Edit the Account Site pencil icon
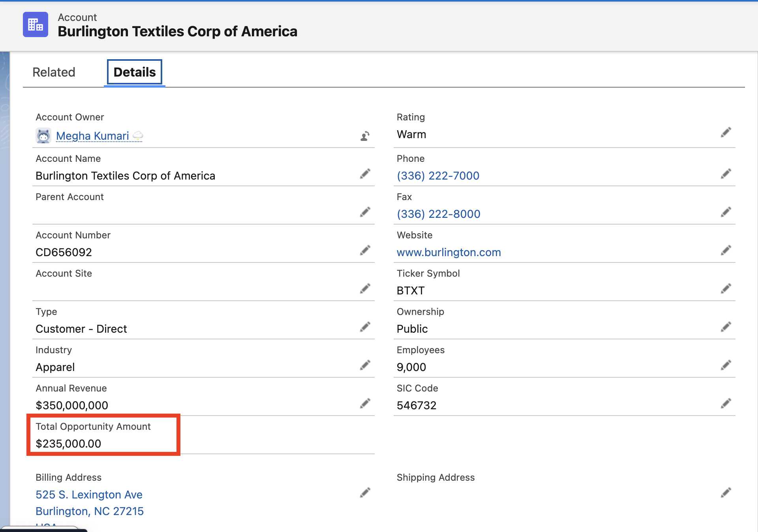This screenshot has height=532, width=758. pyautogui.click(x=365, y=288)
